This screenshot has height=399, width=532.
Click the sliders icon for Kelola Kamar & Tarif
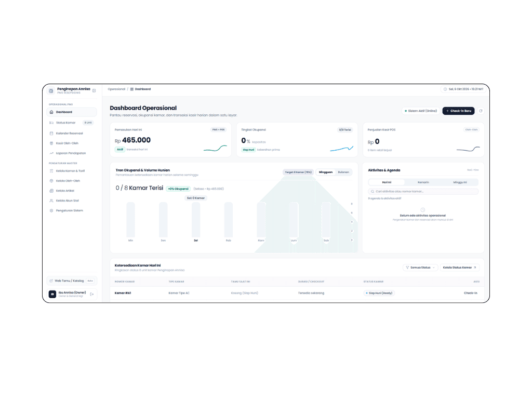point(51,171)
